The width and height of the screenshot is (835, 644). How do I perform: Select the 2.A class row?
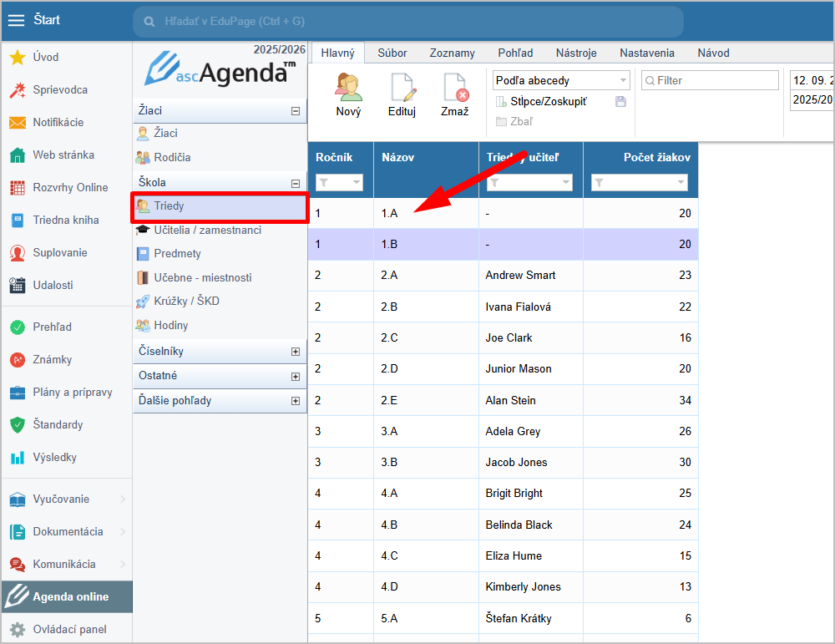coord(502,275)
